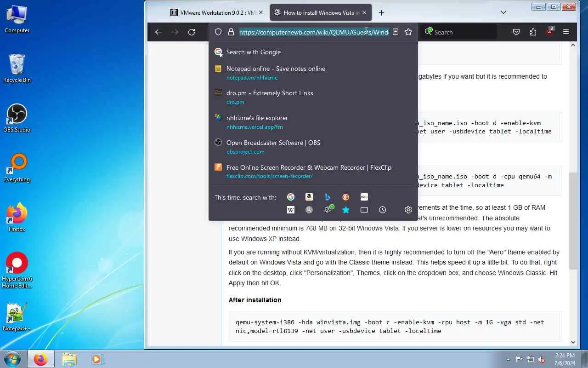Select the gray magnifier search engine icon
Image resolution: width=588 pixels, height=368 pixels.
pyautogui.click(x=309, y=210)
